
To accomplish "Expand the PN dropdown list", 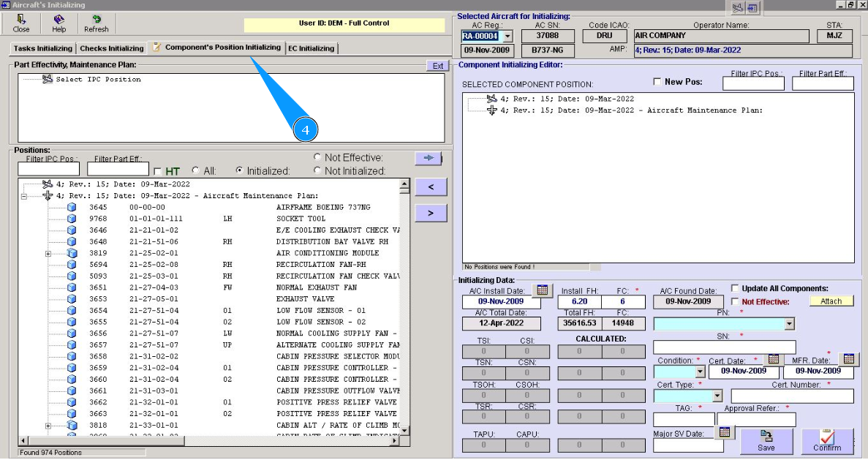I will pyautogui.click(x=788, y=324).
